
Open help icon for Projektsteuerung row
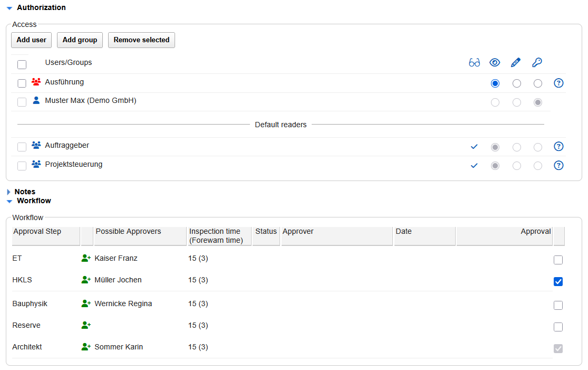(x=559, y=165)
